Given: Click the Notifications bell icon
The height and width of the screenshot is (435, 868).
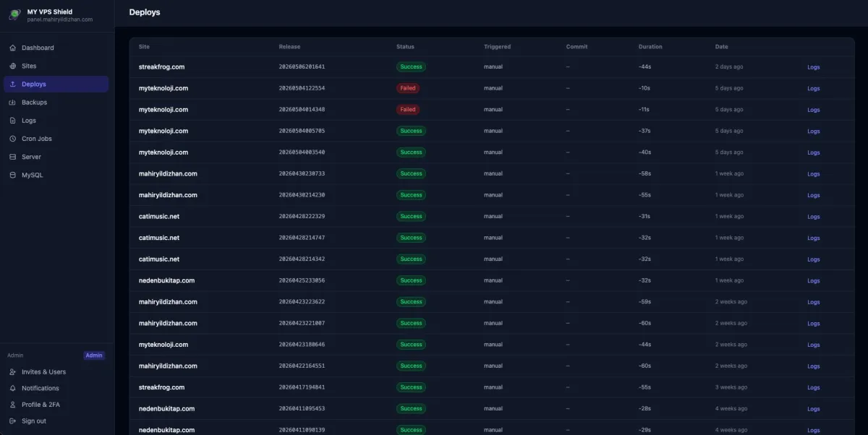Looking at the screenshot, I should (13, 388).
